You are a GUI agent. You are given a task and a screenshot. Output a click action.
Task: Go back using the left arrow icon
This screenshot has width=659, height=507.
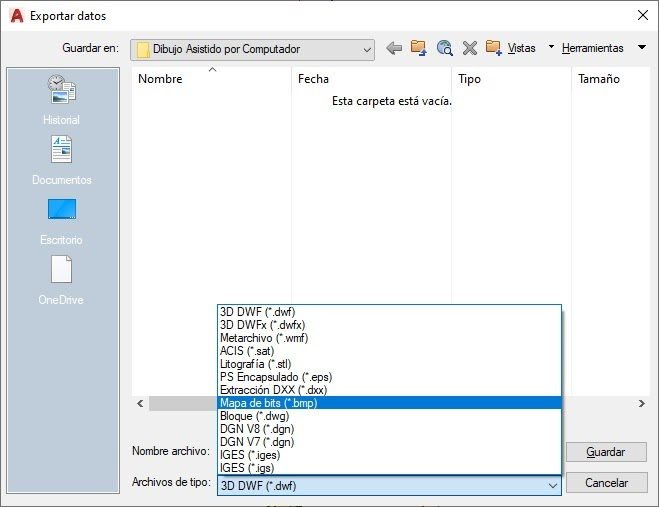click(x=394, y=48)
